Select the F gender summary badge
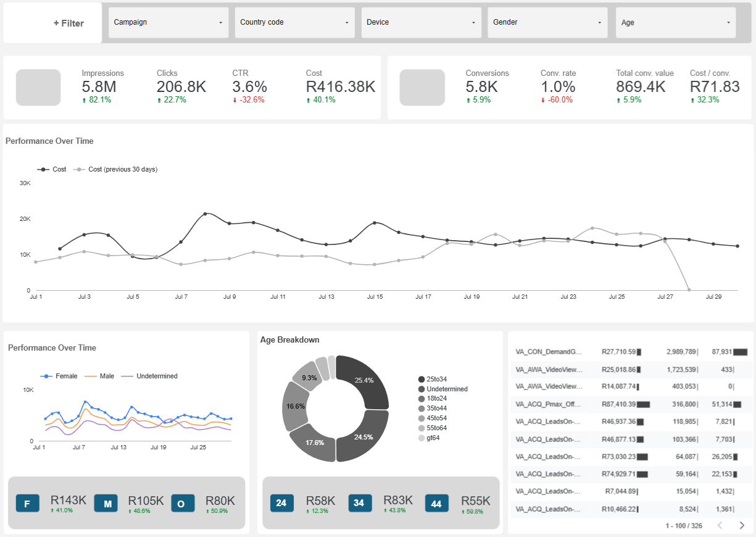The image size is (756, 537). click(x=27, y=503)
